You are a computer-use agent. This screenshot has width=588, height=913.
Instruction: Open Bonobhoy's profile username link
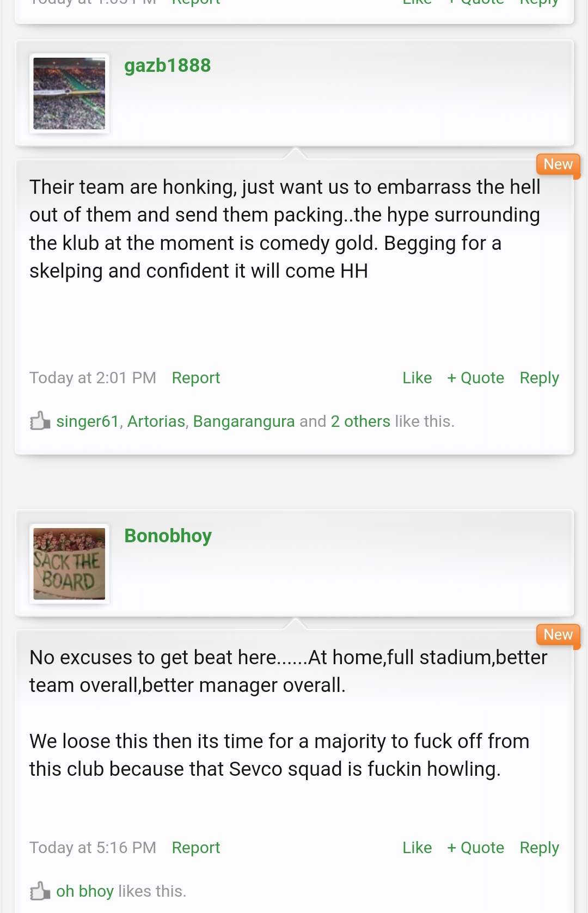pos(168,536)
